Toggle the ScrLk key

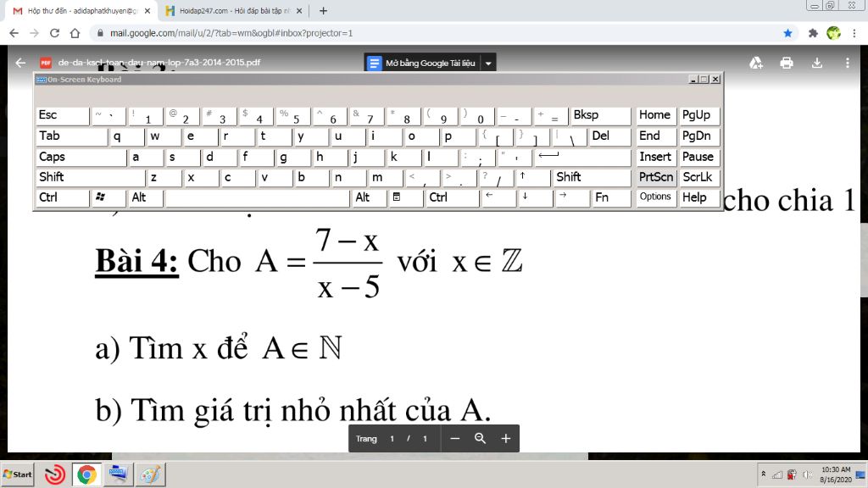pyautogui.click(x=699, y=178)
